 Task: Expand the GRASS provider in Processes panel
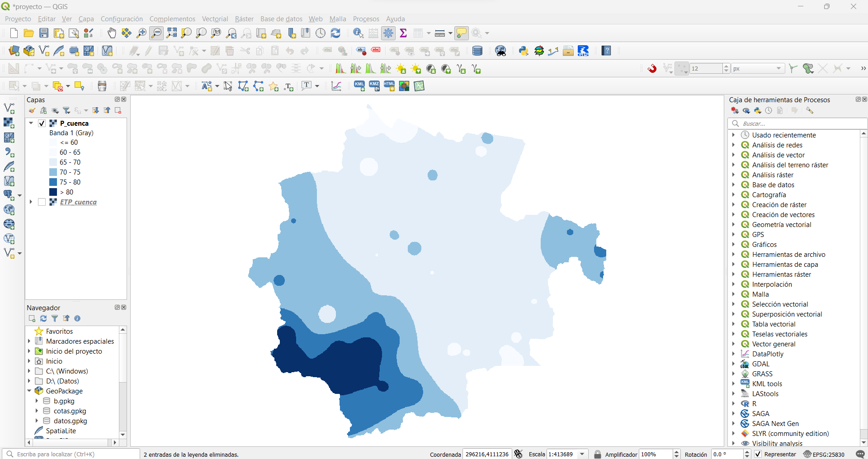pos(733,374)
